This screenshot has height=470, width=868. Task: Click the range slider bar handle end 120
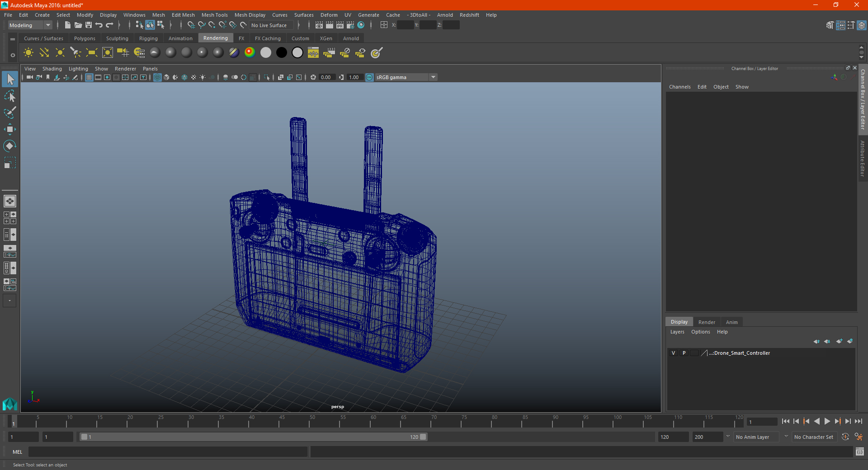pyautogui.click(x=423, y=437)
